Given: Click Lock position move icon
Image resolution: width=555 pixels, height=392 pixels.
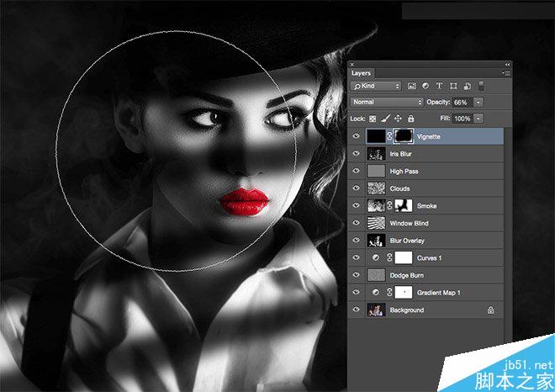Looking at the screenshot, I should pos(398,119).
